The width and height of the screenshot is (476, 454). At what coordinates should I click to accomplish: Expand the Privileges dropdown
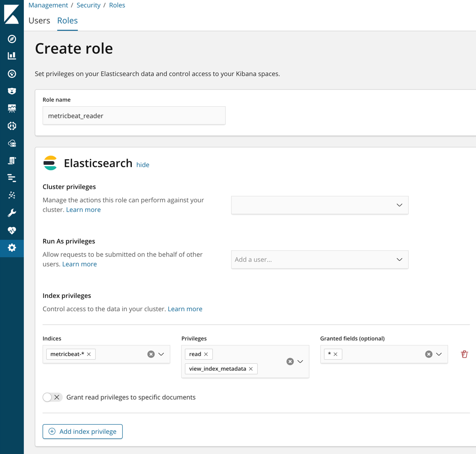300,362
